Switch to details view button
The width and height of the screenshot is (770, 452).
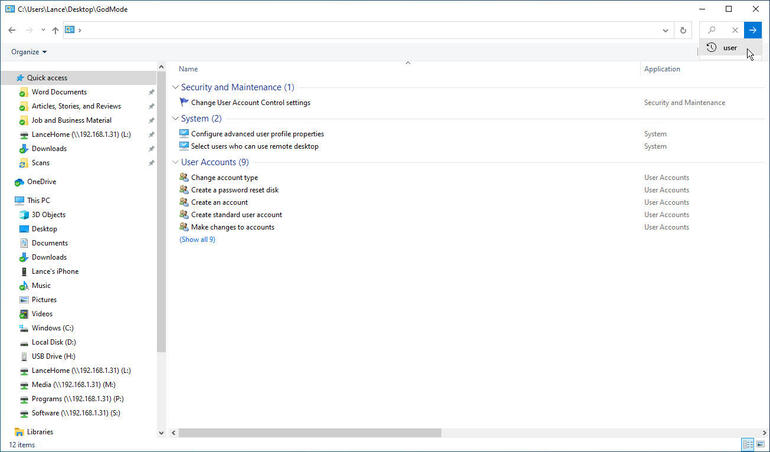tap(747, 444)
